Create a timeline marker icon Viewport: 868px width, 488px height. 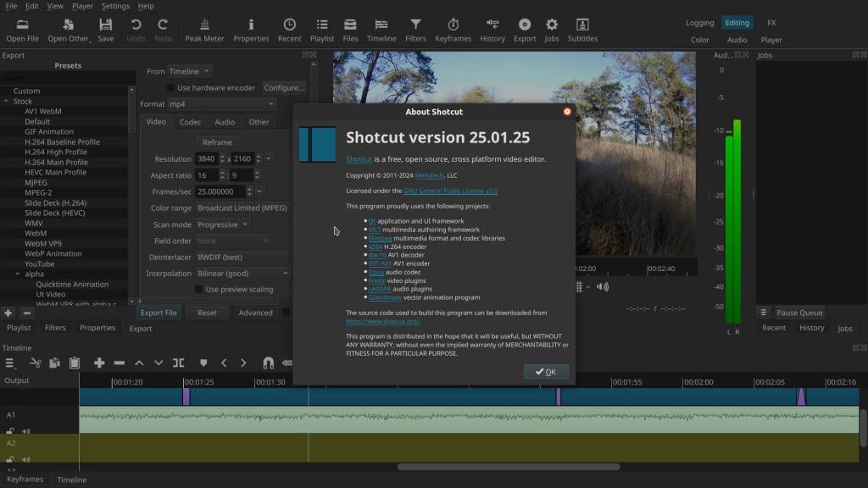coord(203,363)
